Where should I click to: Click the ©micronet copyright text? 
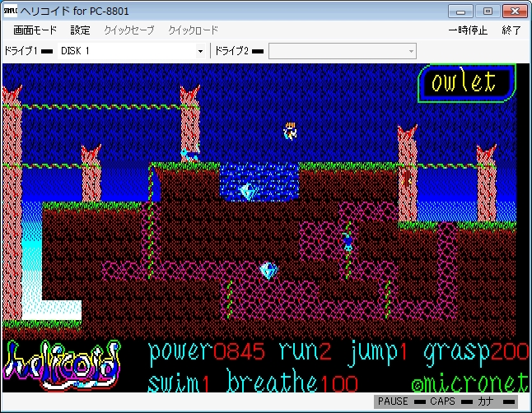pos(470,382)
